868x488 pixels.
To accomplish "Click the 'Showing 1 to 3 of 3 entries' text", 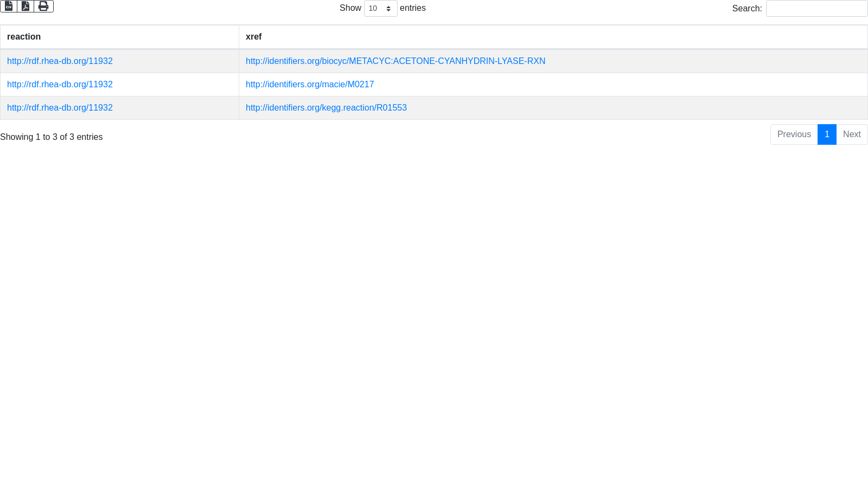I will tap(52, 137).
